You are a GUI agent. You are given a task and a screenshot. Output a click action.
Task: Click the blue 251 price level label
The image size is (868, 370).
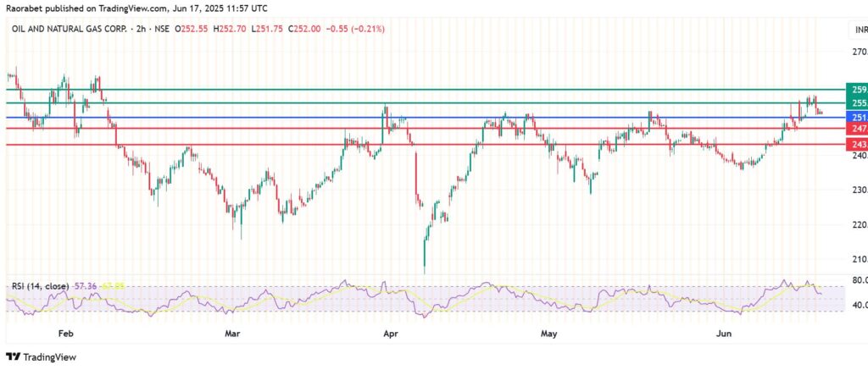click(858, 117)
